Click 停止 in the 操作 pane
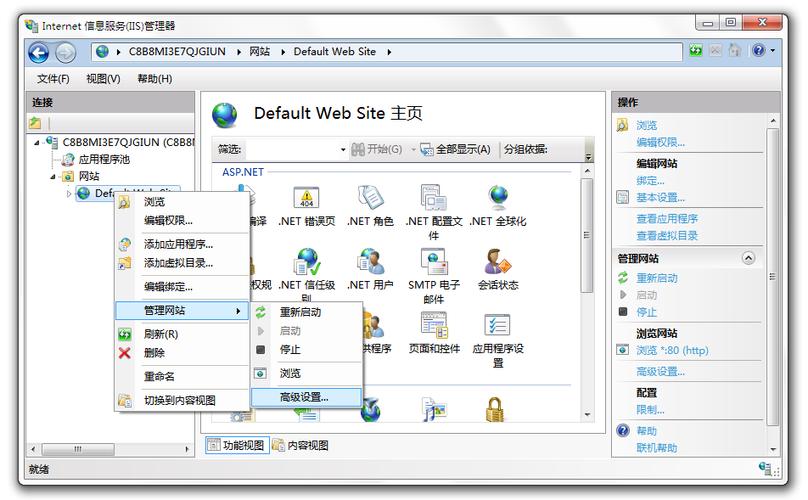Screen dimensions: 808x500 click(646, 312)
